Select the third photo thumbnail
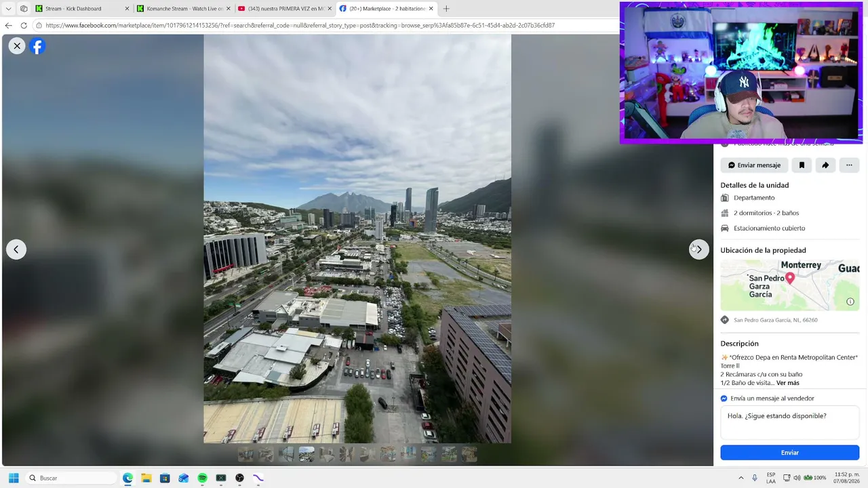 [x=286, y=454]
